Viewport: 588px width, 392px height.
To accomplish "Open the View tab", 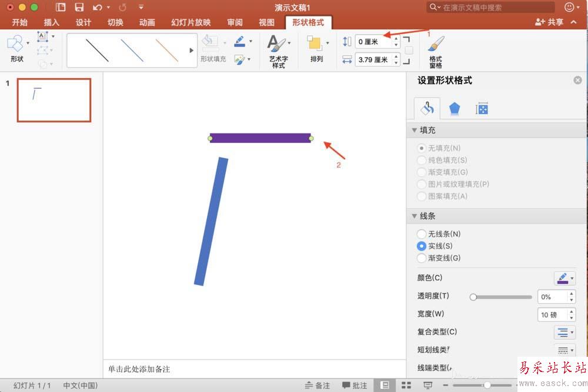I will (x=266, y=22).
